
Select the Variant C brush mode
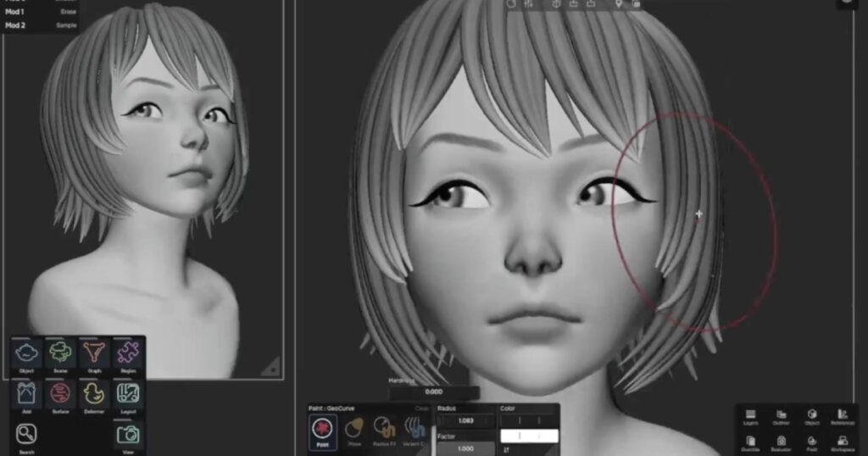click(414, 431)
